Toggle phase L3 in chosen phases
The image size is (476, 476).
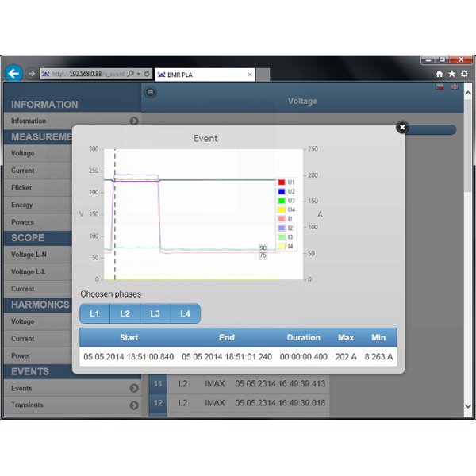pyautogui.click(x=155, y=313)
